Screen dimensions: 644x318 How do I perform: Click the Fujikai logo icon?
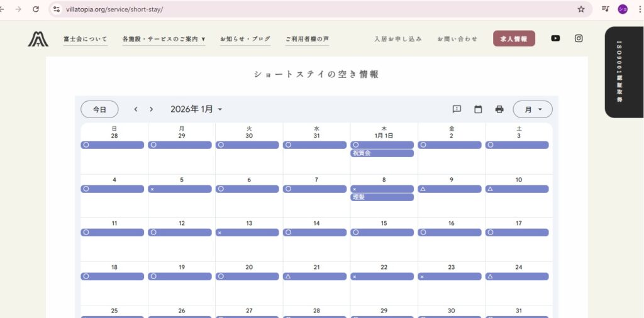38,39
